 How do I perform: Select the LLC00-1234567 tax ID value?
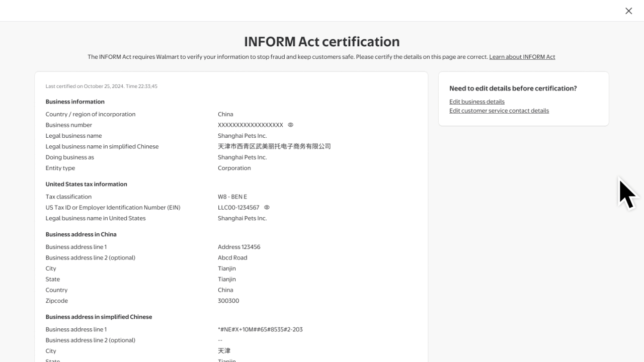click(238, 207)
